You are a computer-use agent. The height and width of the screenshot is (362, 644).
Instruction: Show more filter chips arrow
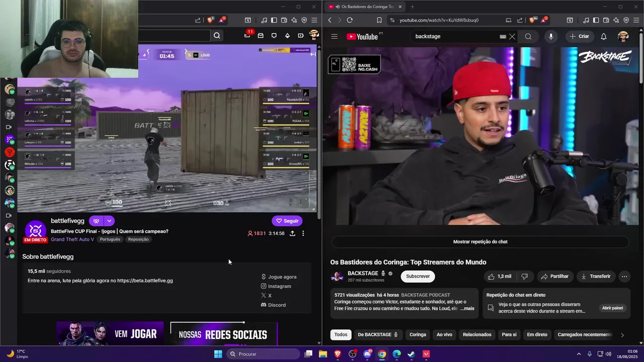[622, 335]
